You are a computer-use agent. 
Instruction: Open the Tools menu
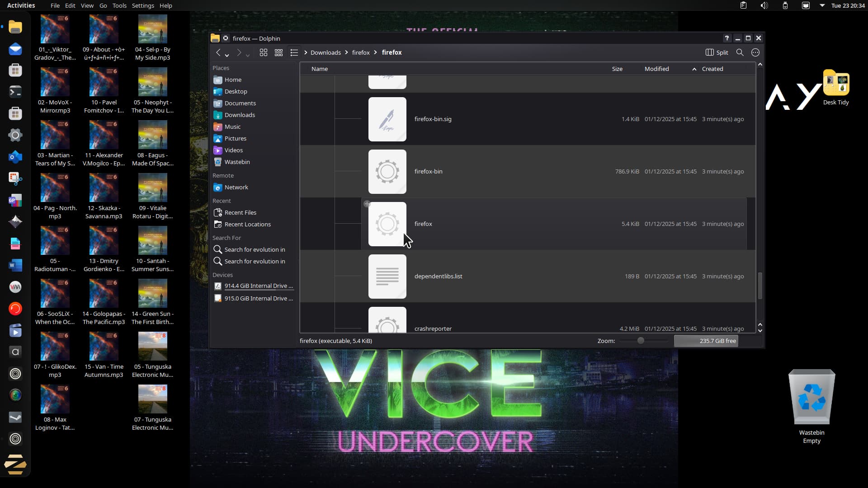click(x=119, y=5)
